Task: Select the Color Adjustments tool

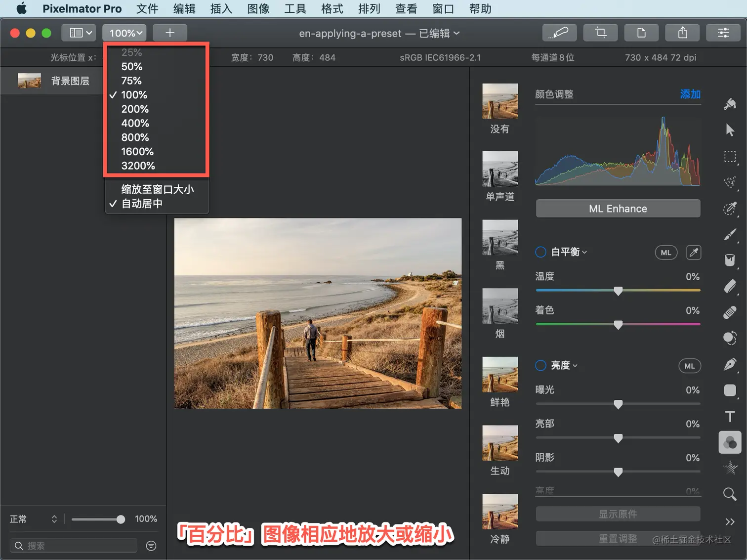Action: pyautogui.click(x=730, y=442)
